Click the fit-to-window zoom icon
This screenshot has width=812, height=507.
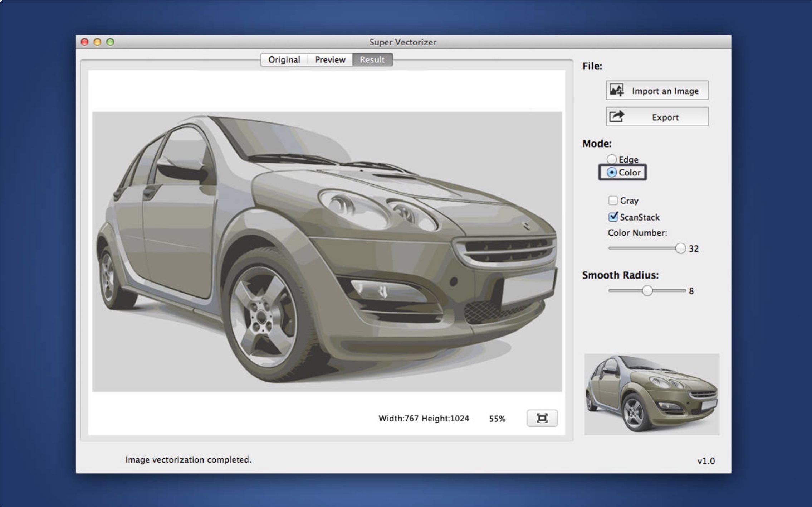click(542, 418)
